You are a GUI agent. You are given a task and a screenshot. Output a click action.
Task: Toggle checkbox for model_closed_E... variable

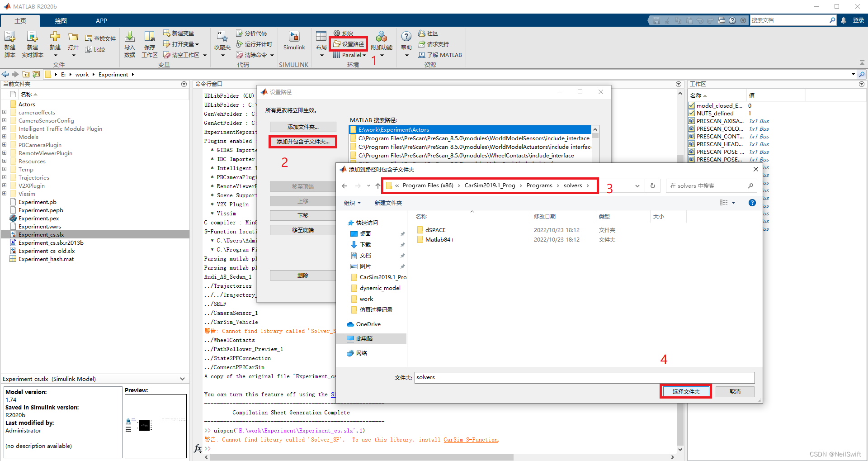pos(692,105)
